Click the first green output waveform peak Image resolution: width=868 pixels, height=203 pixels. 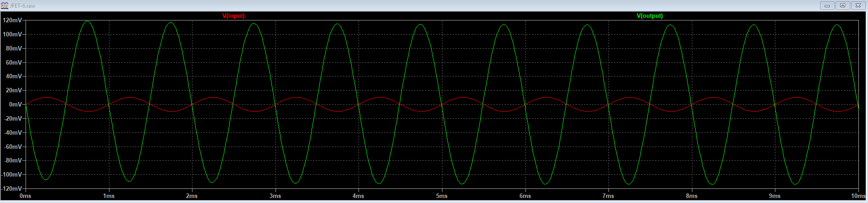pyautogui.click(x=87, y=21)
